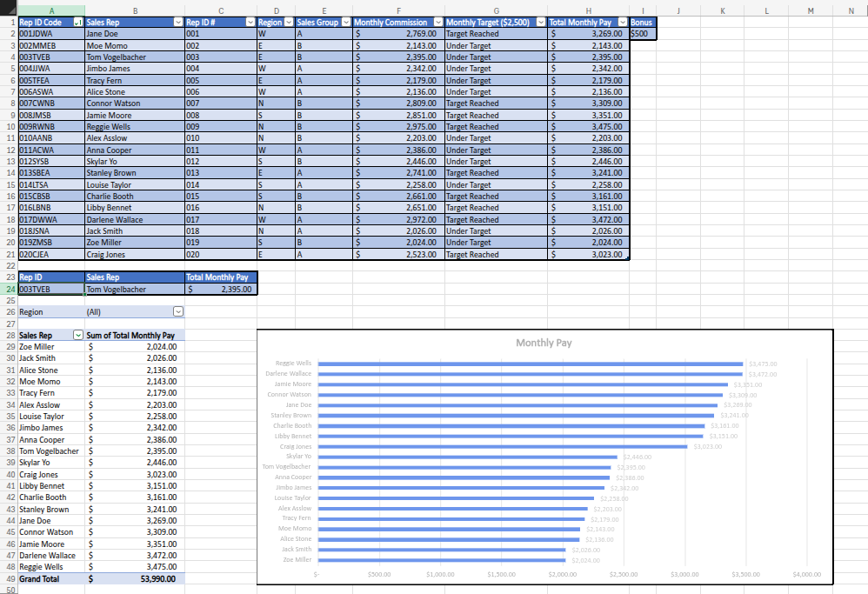Click the Zoe Miller bar in chart
868x594 pixels.
click(442, 560)
